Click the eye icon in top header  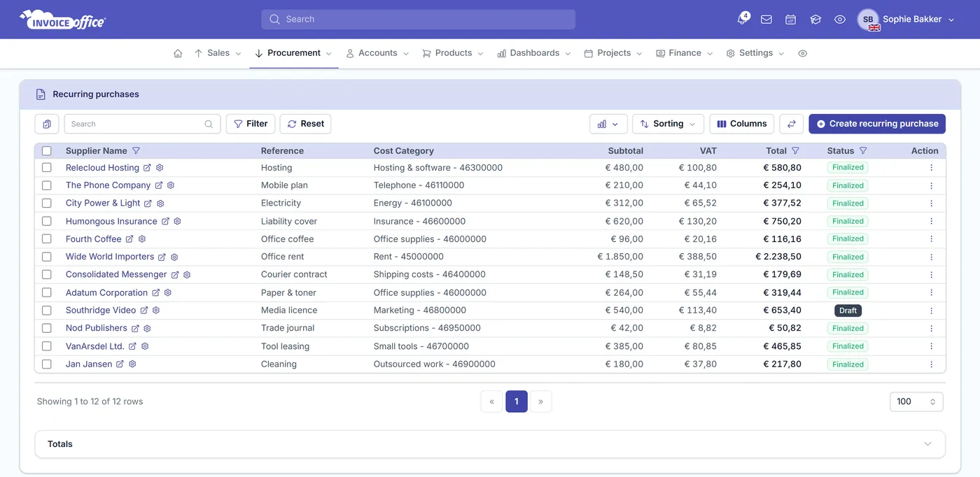(840, 20)
